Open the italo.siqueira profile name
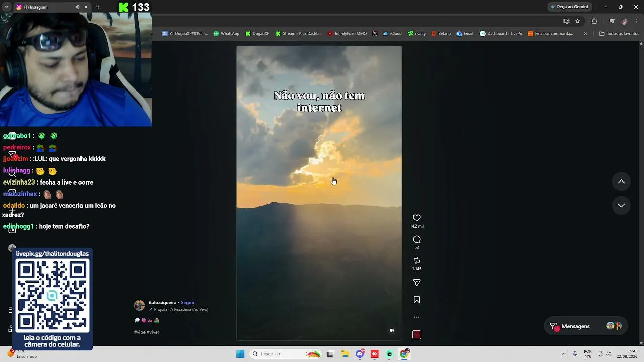Screen dimensions: 644x362 pyautogui.click(x=163, y=303)
